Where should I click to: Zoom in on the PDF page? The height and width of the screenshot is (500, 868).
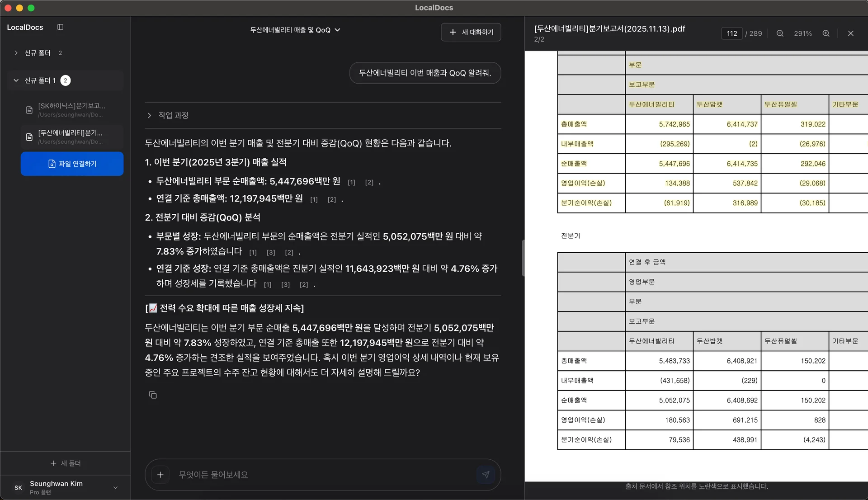pos(826,33)
